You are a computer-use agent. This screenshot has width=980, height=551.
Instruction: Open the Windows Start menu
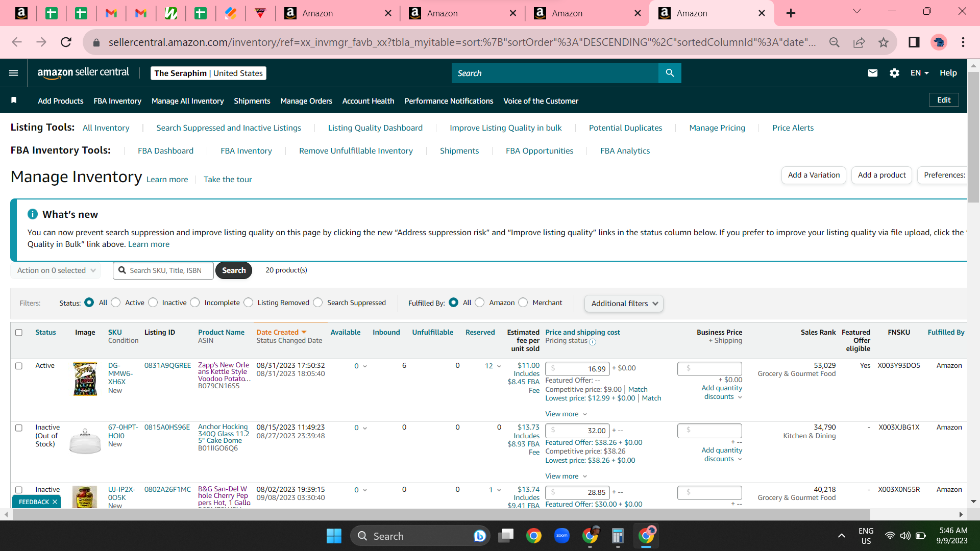click(x=334, y=536)
